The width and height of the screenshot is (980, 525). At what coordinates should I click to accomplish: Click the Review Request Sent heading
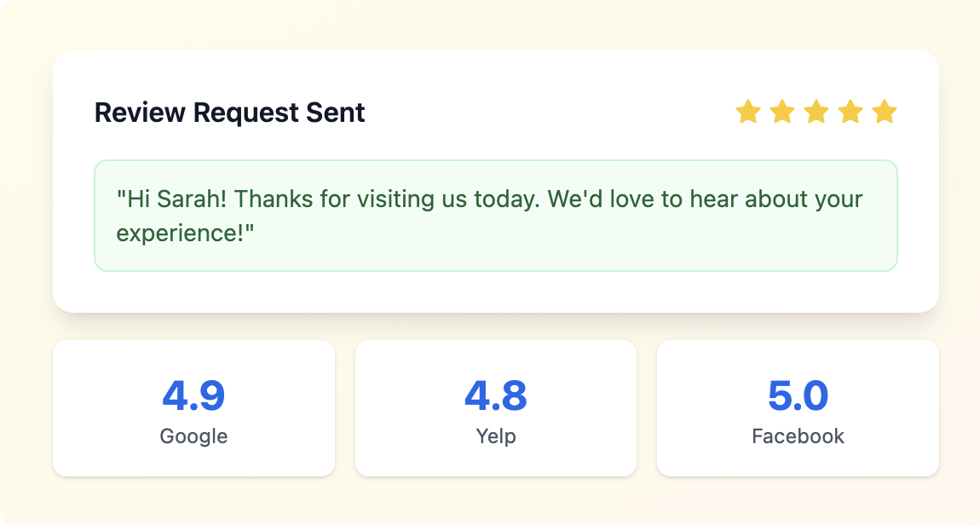coord(229,113)
